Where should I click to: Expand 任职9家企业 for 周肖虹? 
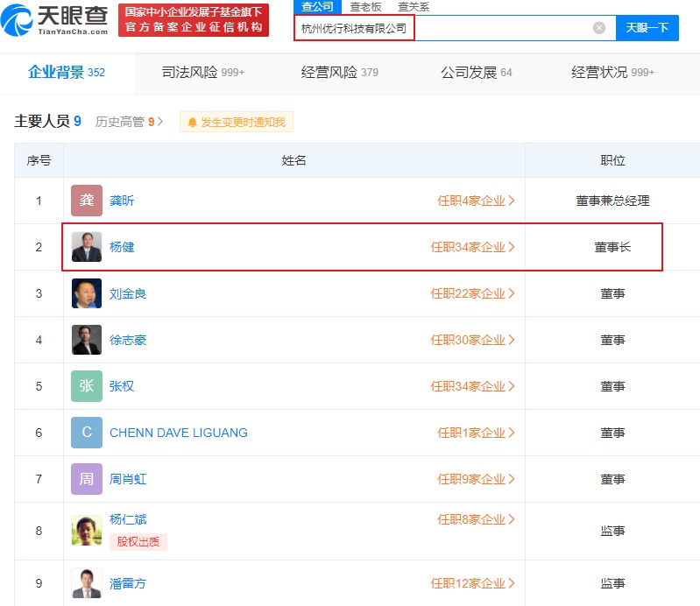(476, 479)
